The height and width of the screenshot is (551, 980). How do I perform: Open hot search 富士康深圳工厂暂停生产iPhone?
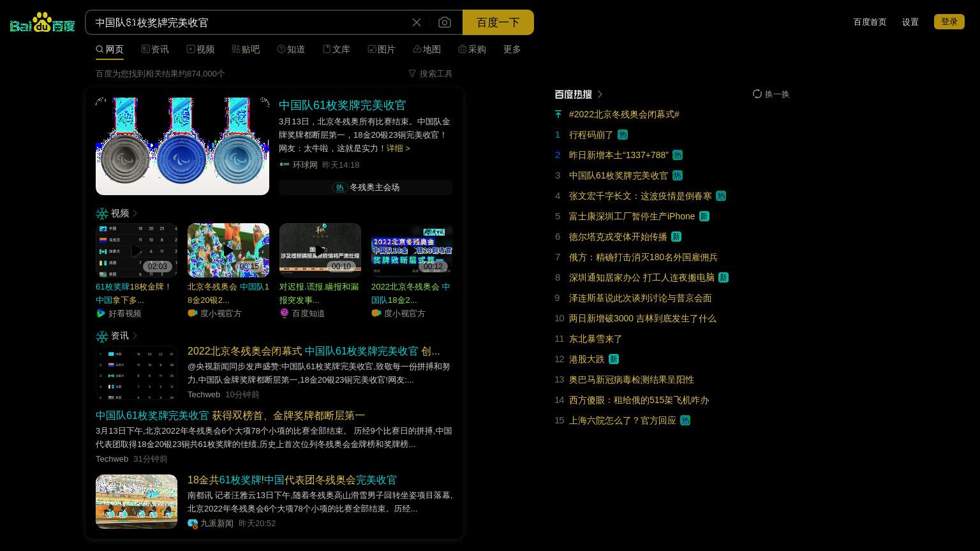632,216
